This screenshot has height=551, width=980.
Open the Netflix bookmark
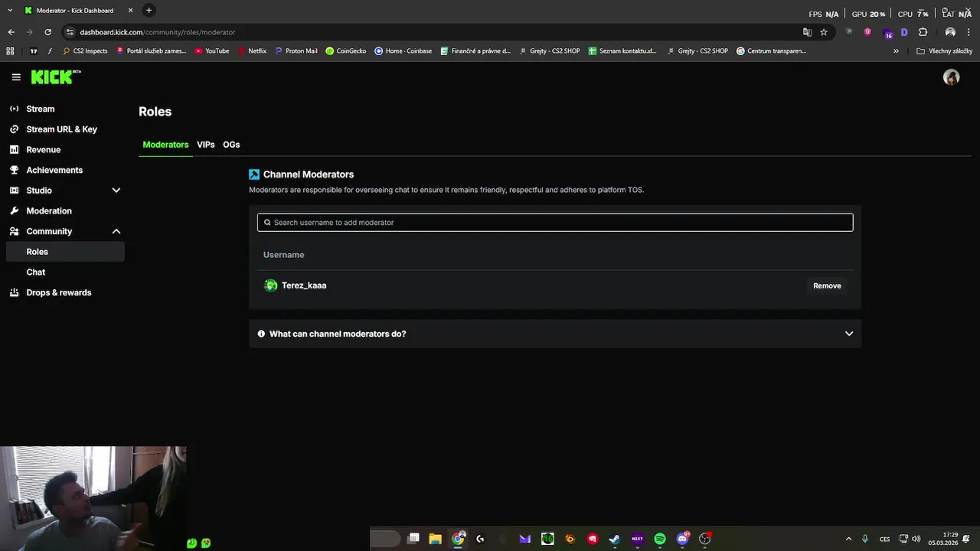(252, 51)
